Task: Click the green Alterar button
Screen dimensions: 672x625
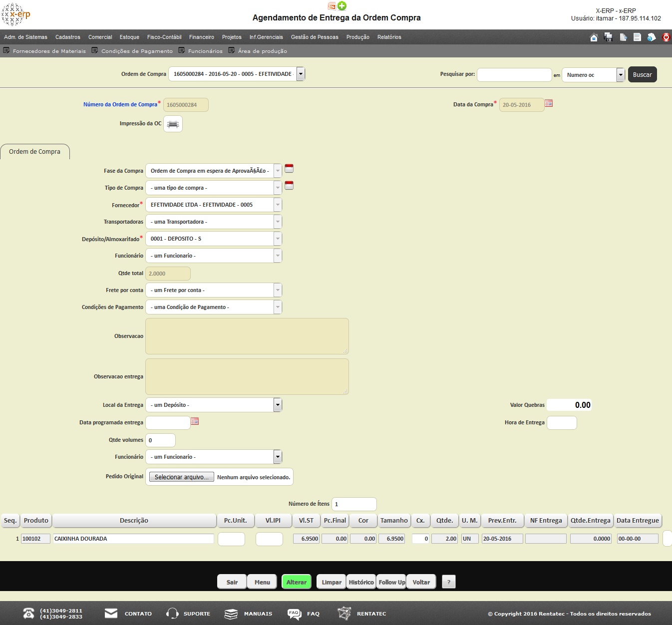Action: click(x=297, y=582)
